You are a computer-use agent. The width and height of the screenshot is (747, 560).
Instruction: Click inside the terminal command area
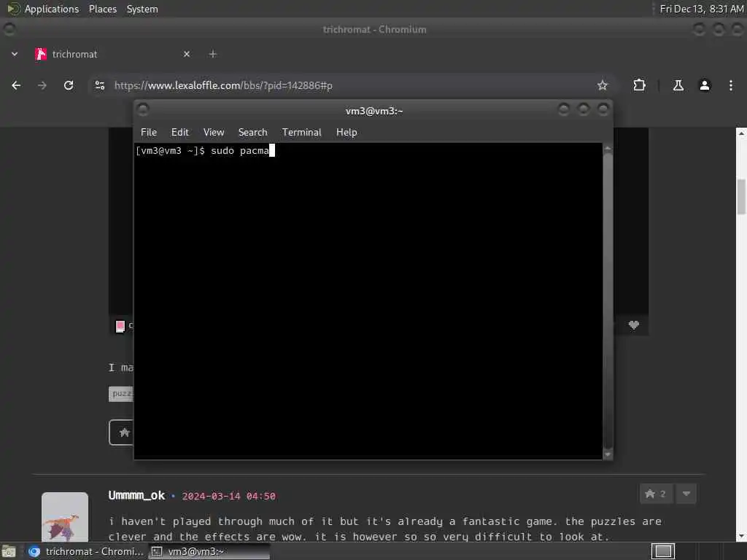click(x=368, y=301)
